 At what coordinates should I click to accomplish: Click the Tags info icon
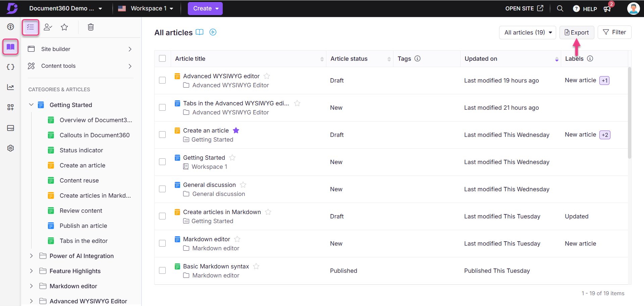coord(417,58)
